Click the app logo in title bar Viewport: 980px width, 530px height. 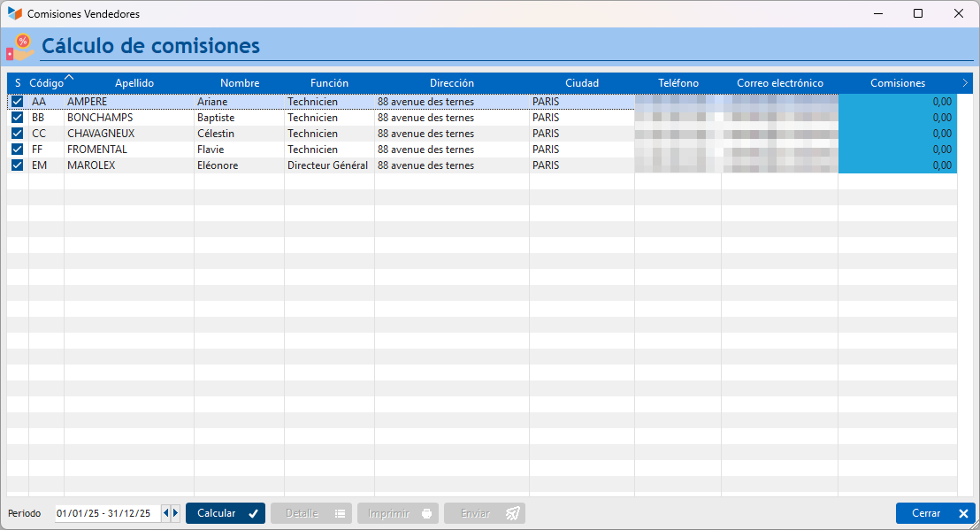click(x=14, y=14)
